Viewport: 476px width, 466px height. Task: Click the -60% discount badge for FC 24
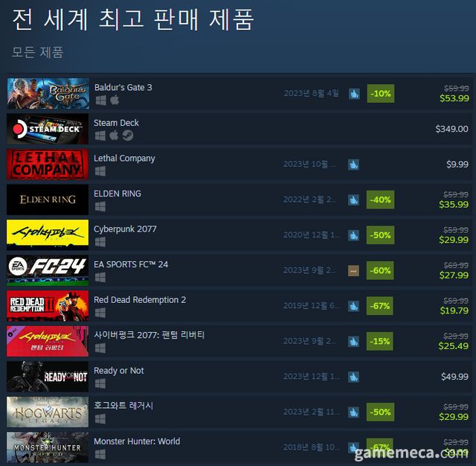tap(380, 270)
